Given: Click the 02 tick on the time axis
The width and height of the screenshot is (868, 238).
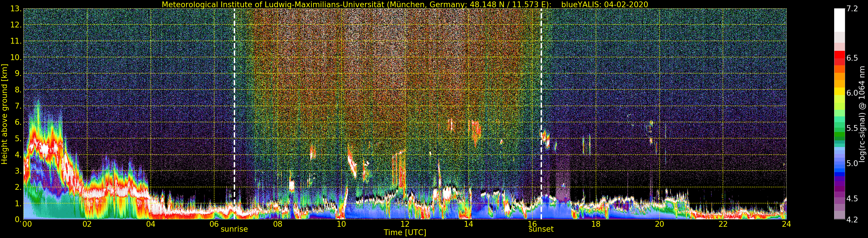Looking at the screenshot, I should point(87,224).
